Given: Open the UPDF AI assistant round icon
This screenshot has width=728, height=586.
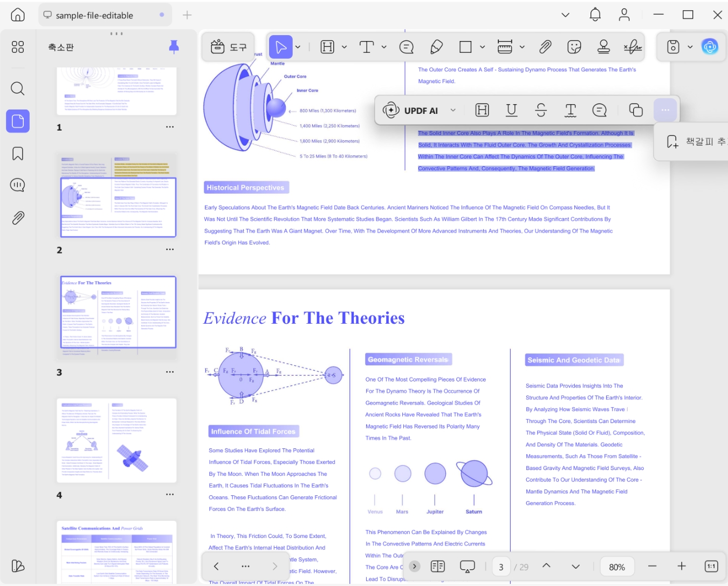Looking at the screenshot, I should 710,47.
